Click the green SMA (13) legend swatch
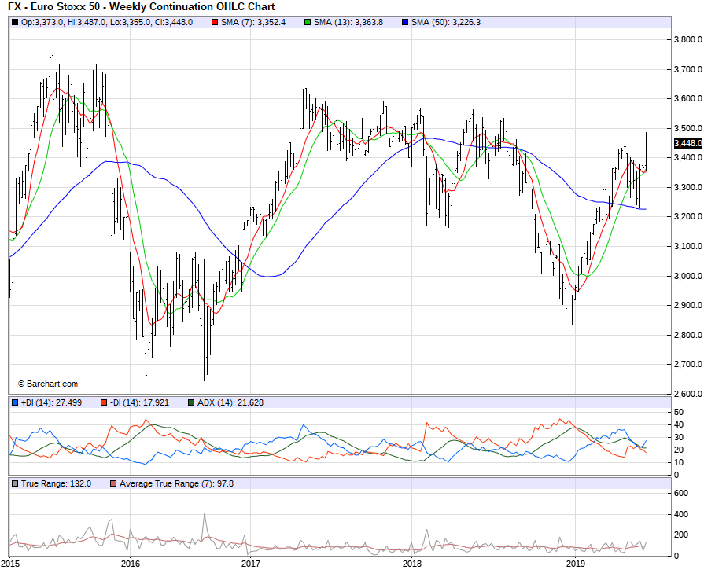The height and width of the screenshot is (588, 704). click(308, 22)
